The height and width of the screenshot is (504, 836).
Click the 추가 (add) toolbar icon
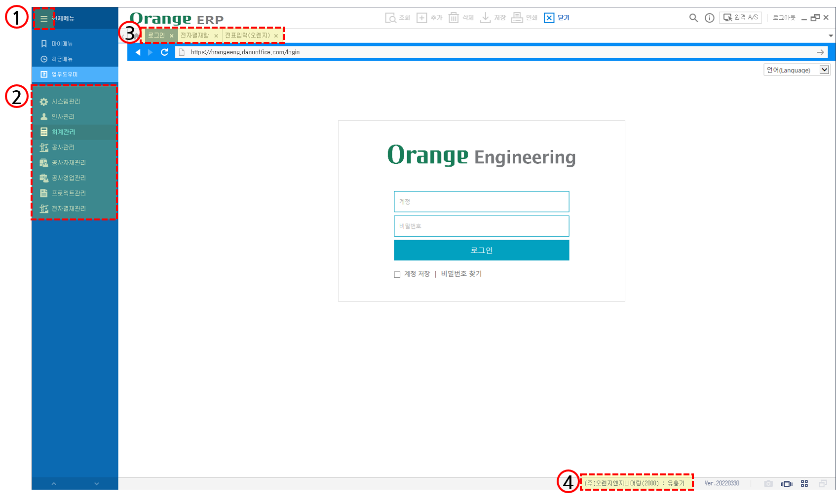click(x=429, y=18)
